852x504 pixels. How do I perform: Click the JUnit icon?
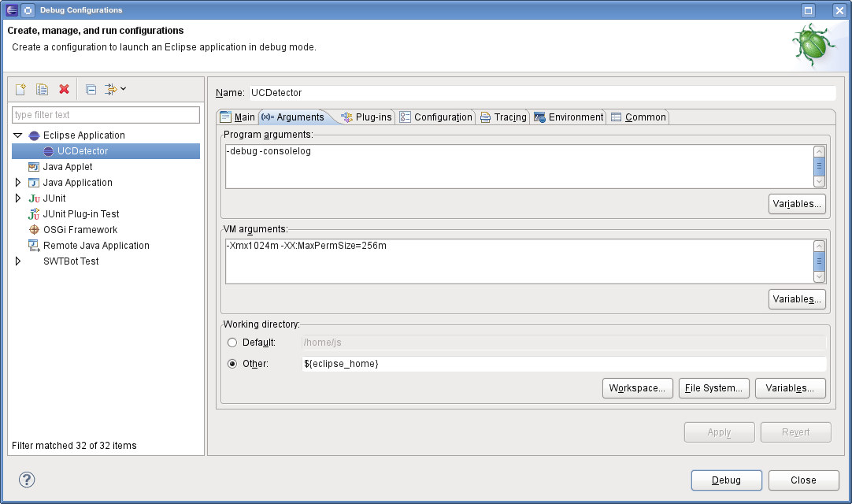[34, 198]
